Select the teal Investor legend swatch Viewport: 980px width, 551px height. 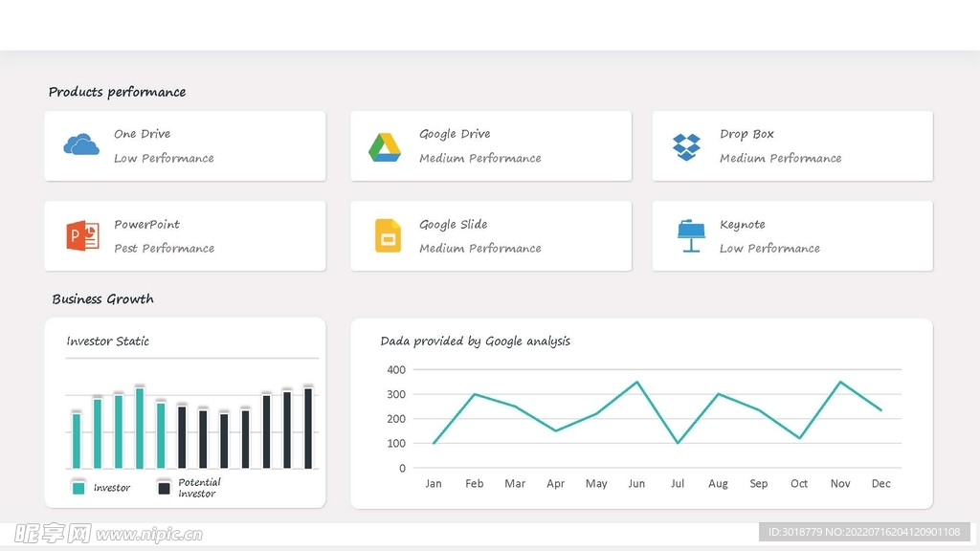[78, 488]
